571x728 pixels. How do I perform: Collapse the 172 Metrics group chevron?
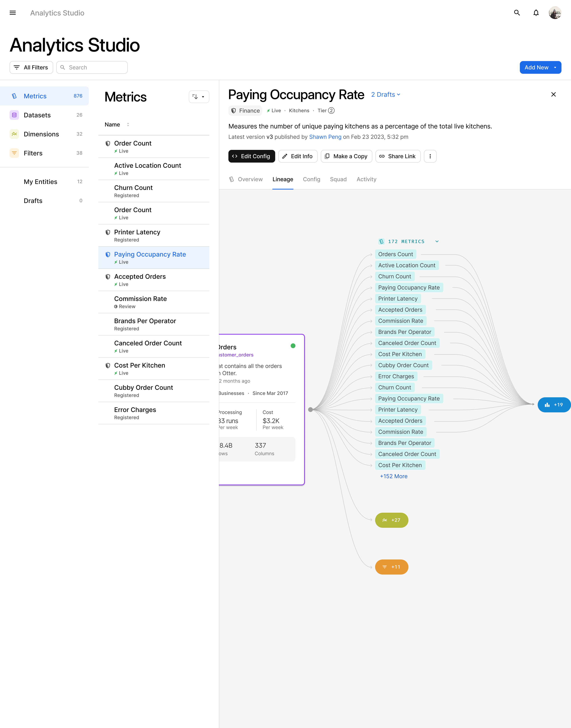click(x=437, y=241)
